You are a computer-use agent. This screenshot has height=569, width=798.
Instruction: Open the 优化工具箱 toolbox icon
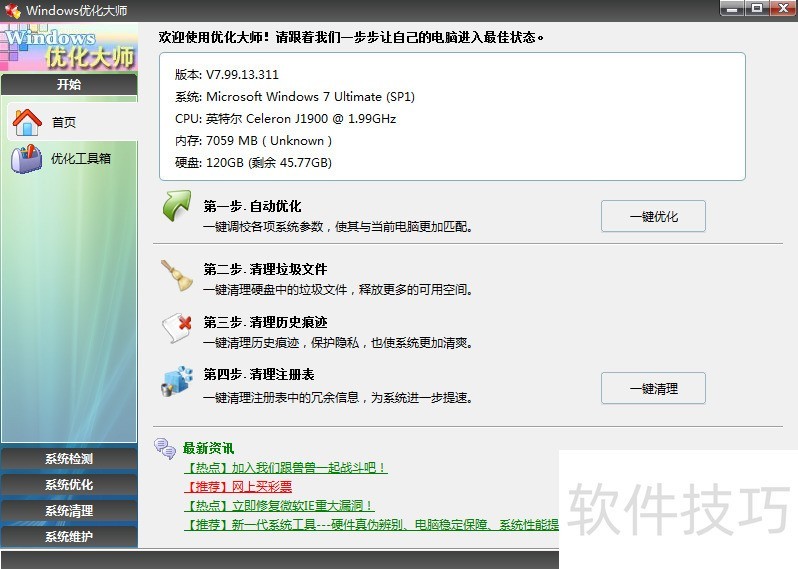(x=26, y=159)
